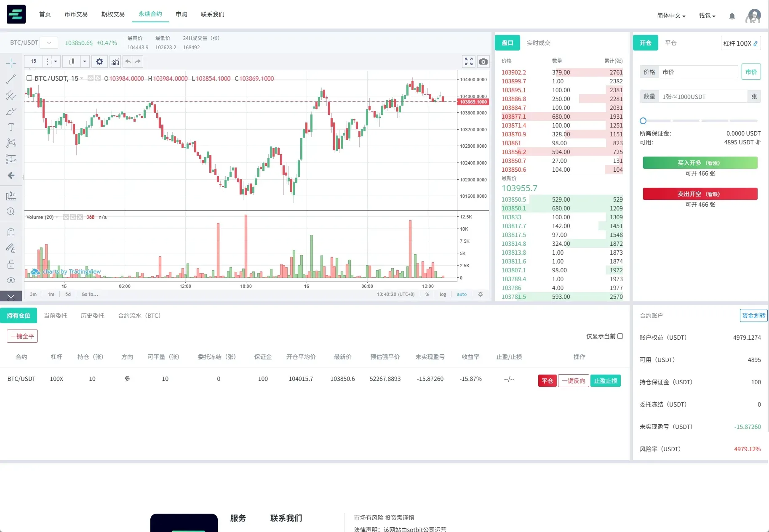Click the 一键全平 close-all button
This screenshot has width=769, height=532.
click(x=22, y=336)
